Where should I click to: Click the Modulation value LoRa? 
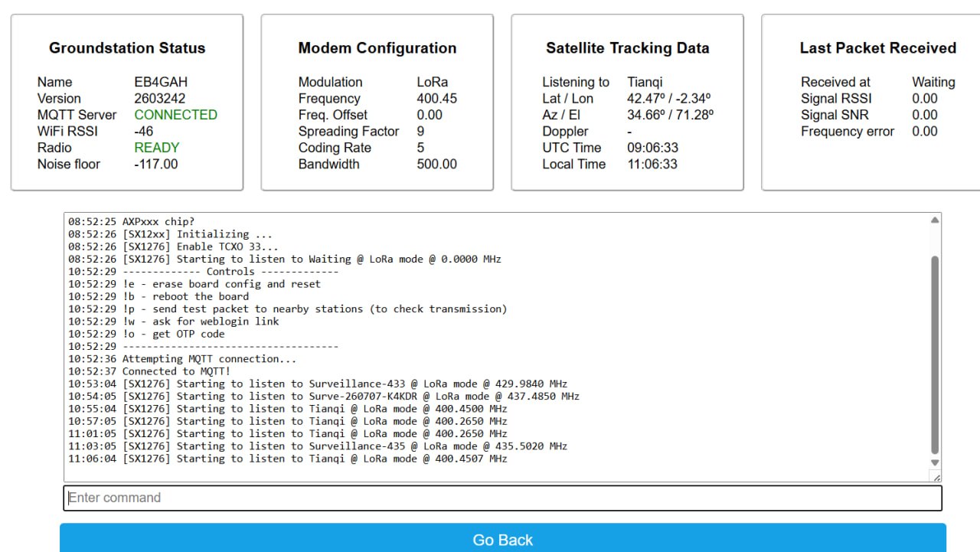coord(433,82)
